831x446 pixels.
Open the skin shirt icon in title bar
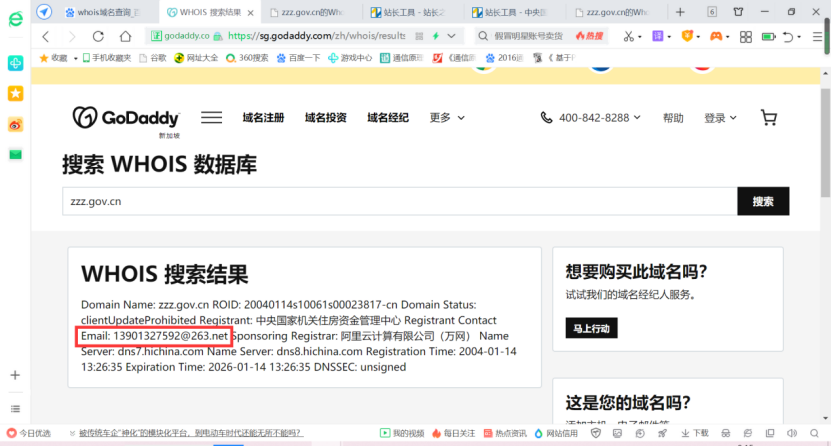pos(738,12)
